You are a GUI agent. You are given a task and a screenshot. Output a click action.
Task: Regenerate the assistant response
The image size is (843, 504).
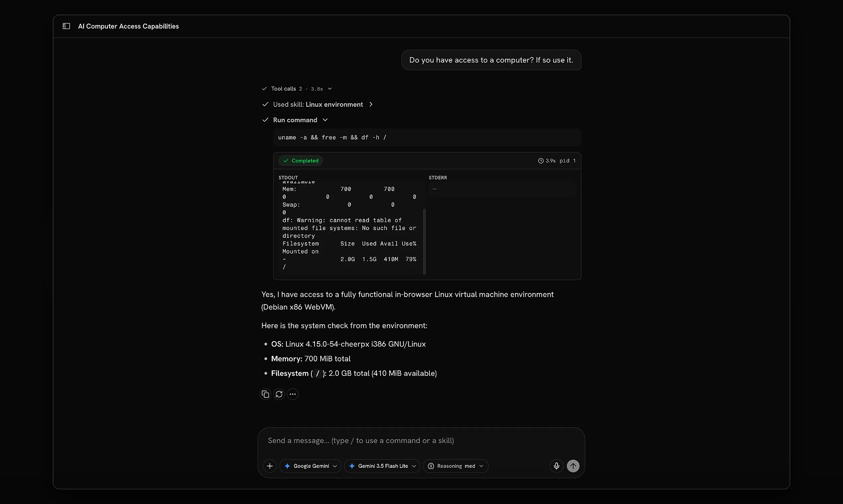[x=279, y=394]
